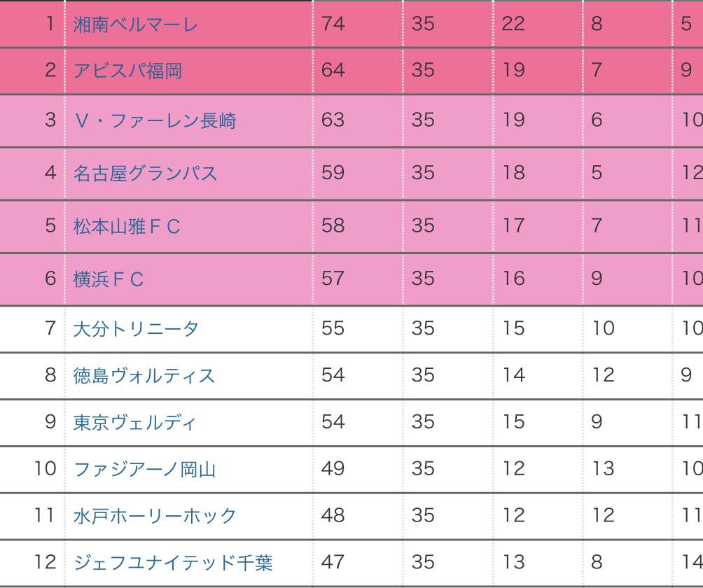The height and width of the screenshot is (588, 703).
Task: Open the ファジアーノ岡山 team link
Action: pos(145,469)
